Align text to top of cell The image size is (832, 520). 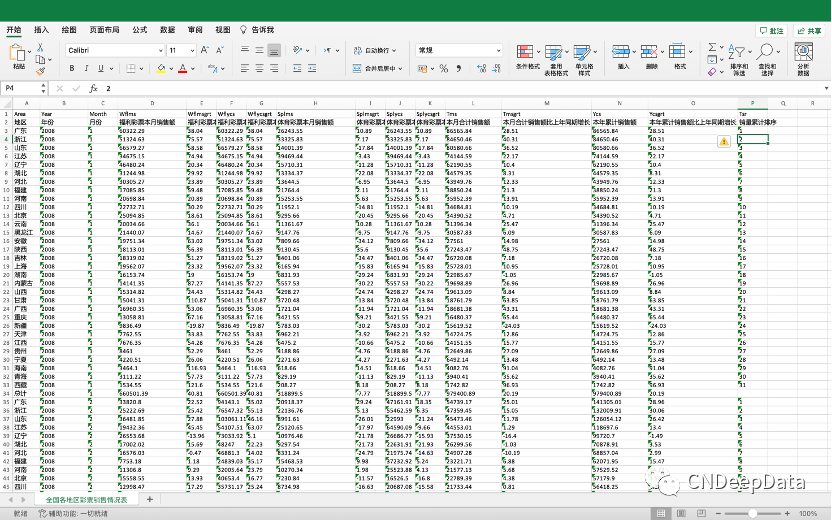pos(245,50)
